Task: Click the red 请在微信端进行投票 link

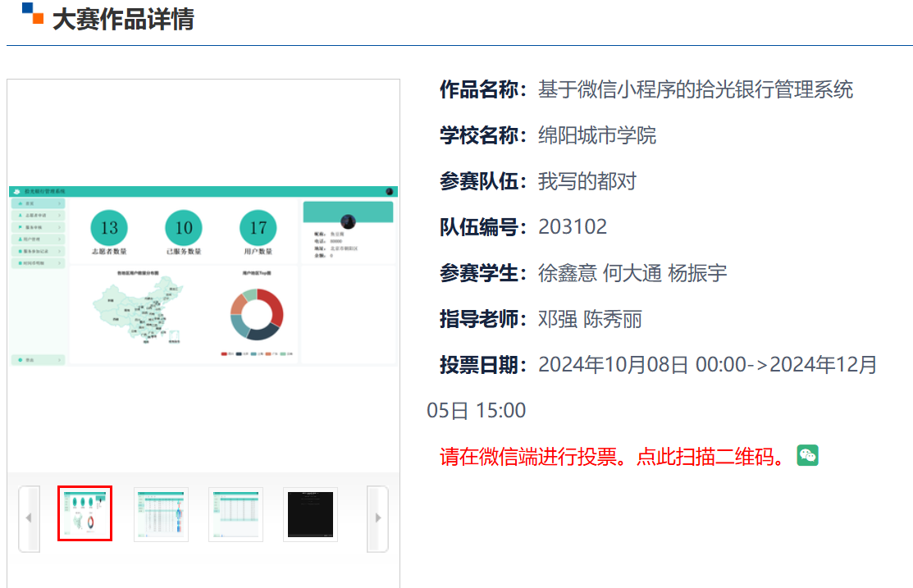Action: point(617,457)
